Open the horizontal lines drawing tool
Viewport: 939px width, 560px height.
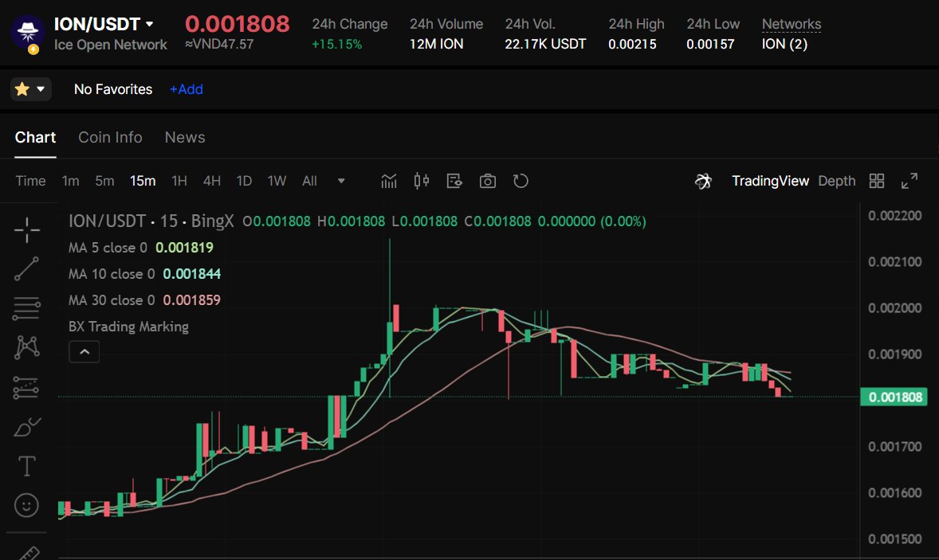coord(27,308)
